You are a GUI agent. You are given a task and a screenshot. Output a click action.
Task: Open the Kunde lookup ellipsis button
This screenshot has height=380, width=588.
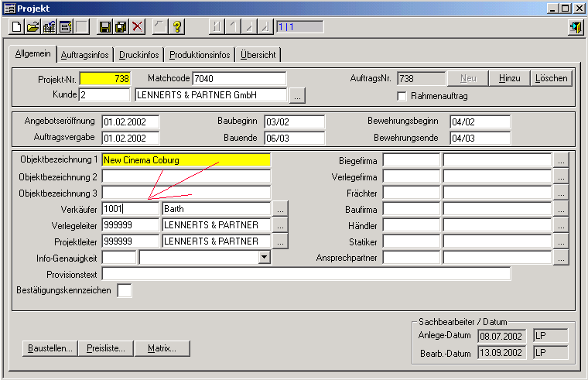click(298, 96)
